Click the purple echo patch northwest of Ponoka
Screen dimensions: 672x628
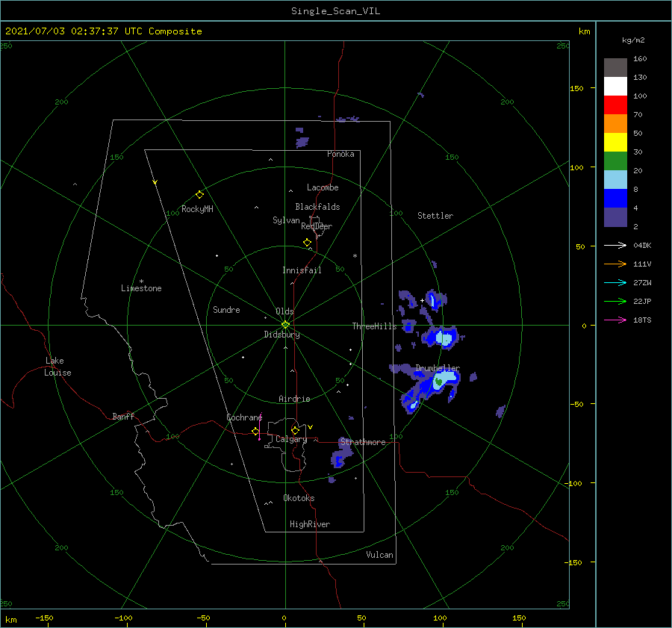click(302, 142)
